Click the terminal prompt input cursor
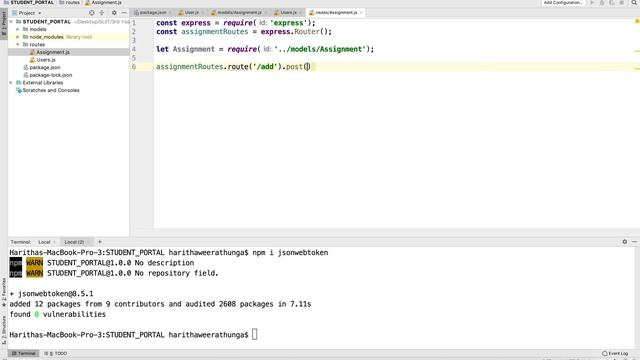The width and height of the screenshot is (640, 360). click(x=255, y=335)
